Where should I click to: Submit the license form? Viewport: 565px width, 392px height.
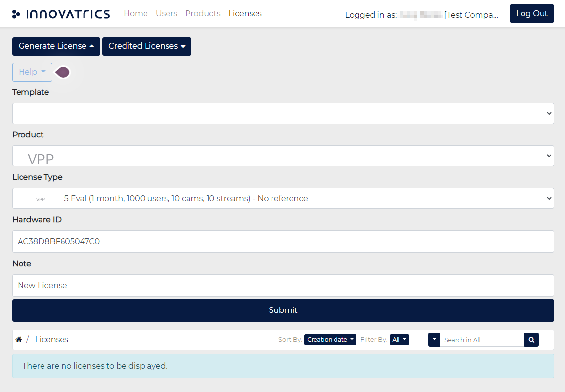click(283, 310)
